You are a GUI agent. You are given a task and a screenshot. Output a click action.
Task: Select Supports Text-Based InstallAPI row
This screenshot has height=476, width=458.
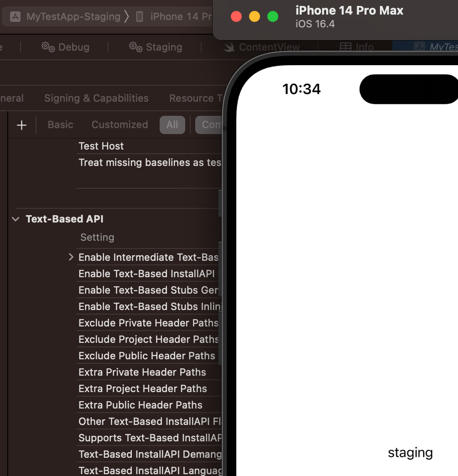click(149, 437)
